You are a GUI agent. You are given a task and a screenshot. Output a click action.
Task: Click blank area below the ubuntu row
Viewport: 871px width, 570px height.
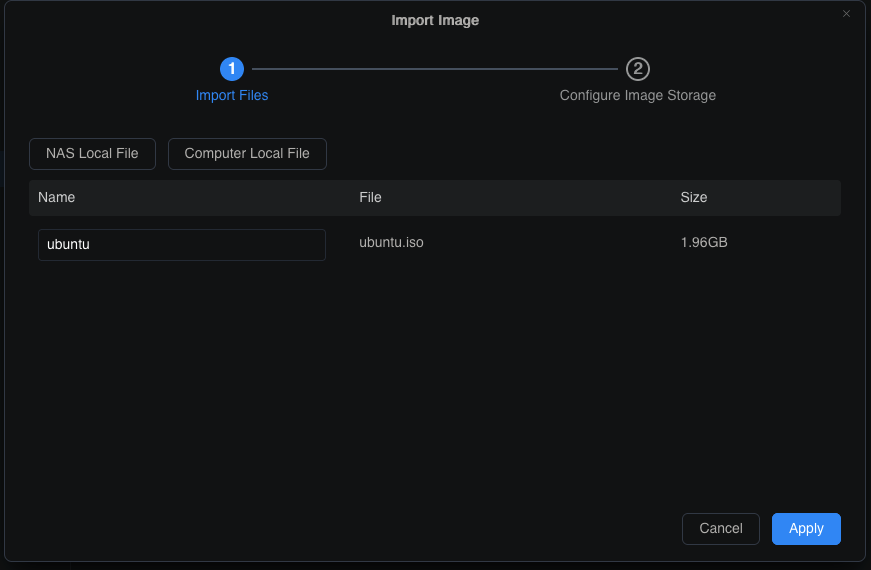tap(435, 380)
